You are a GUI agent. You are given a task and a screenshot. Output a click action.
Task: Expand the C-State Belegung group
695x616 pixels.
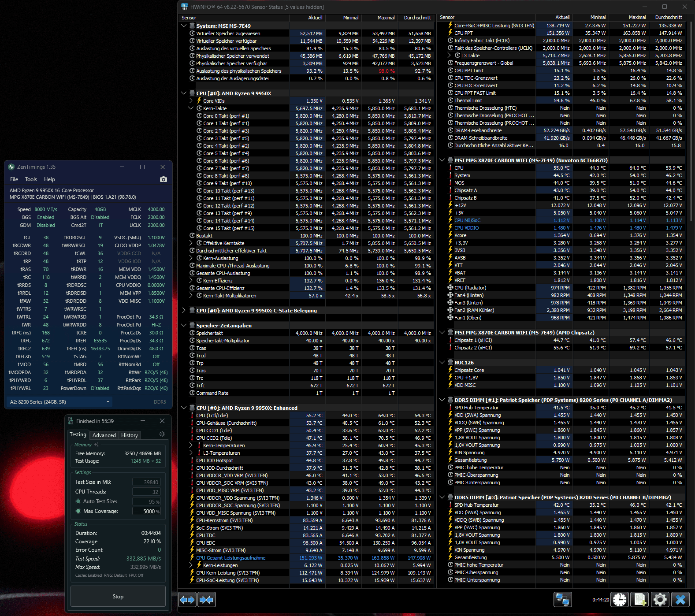[x=184, y=311]
